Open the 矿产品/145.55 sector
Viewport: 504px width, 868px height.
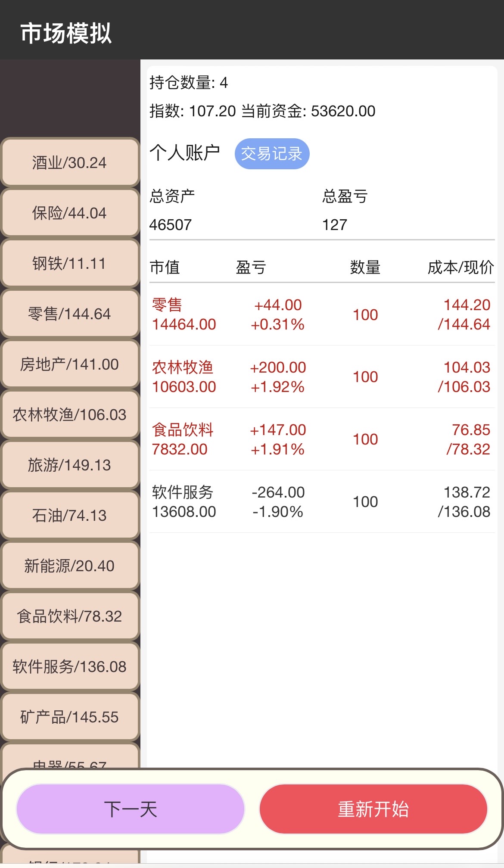(69, 717)
